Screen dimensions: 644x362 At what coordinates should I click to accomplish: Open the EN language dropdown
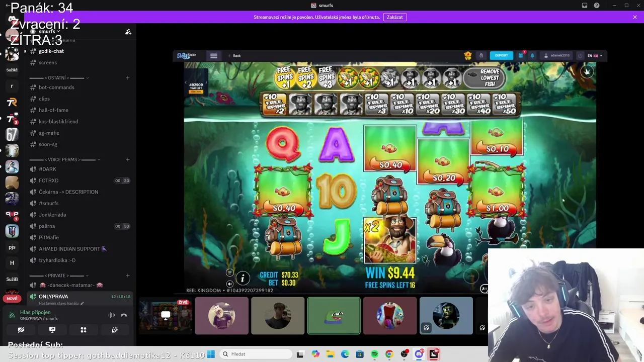point(595,56)
